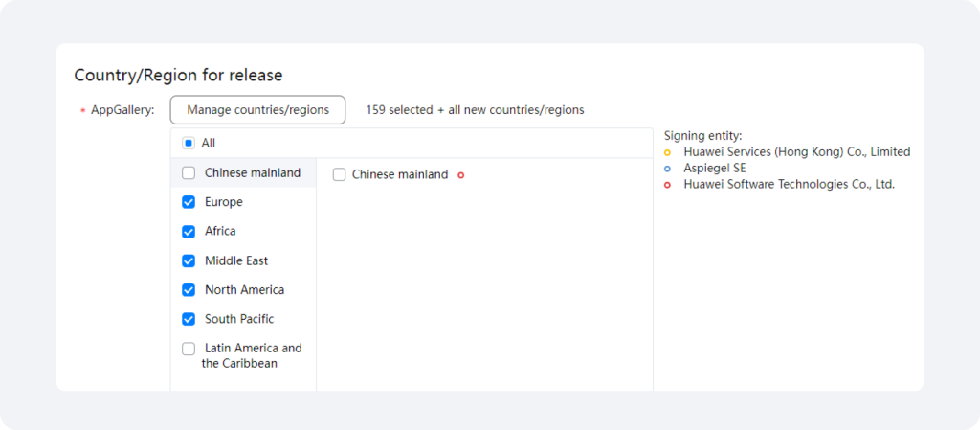Uncheck the Africa checkbox
Image resolution: width=980 pixels, height=430 pixels.
click(189, 232)
